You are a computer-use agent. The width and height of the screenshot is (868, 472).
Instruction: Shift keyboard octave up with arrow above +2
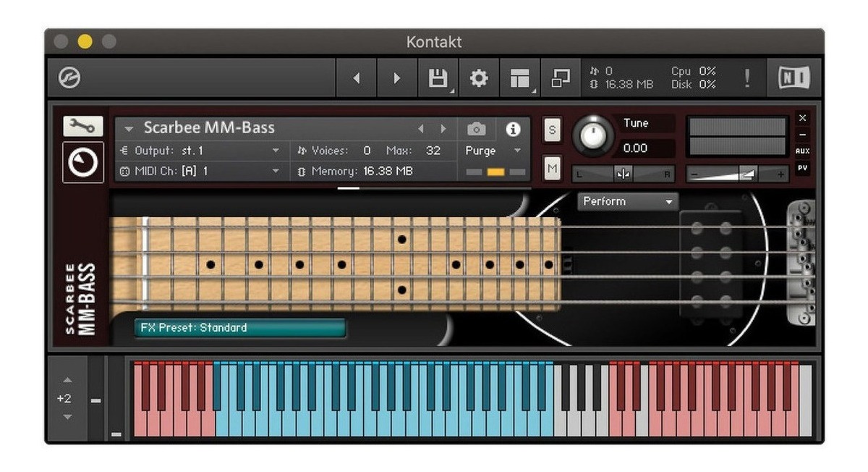(67, 380)
